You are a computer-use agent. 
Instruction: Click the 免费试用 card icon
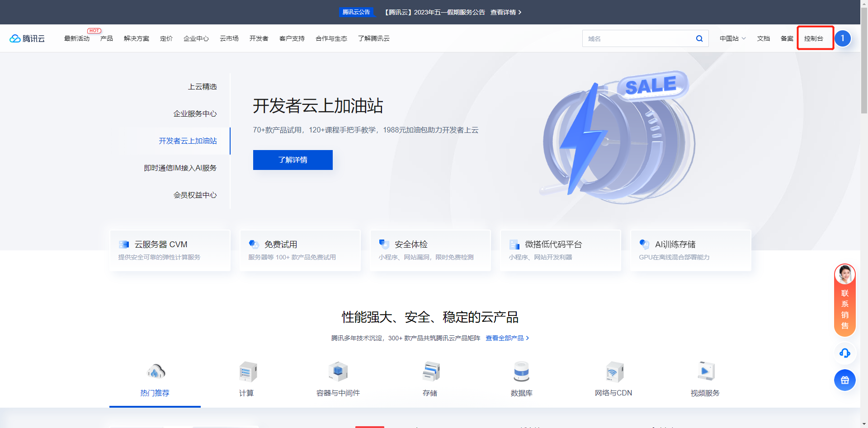254,245
